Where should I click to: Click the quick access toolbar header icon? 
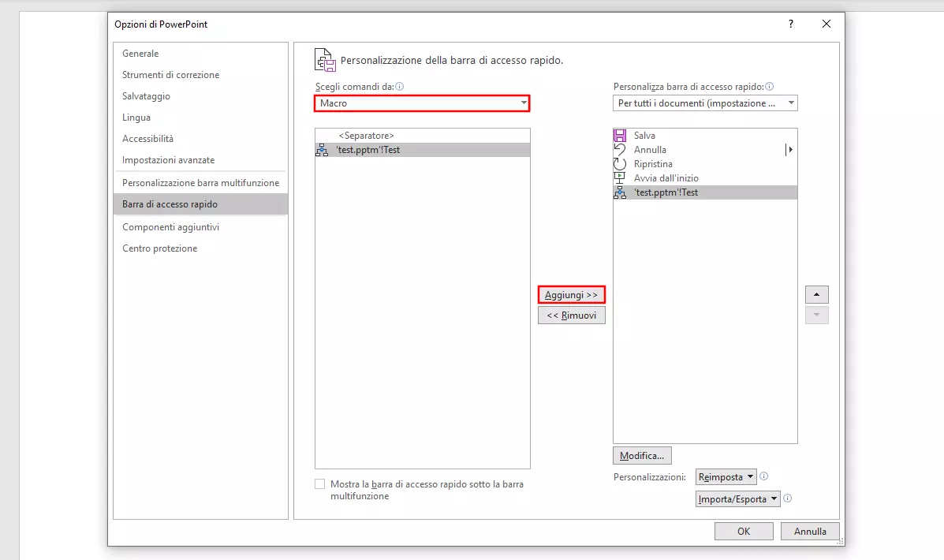[x=325, y=60]
